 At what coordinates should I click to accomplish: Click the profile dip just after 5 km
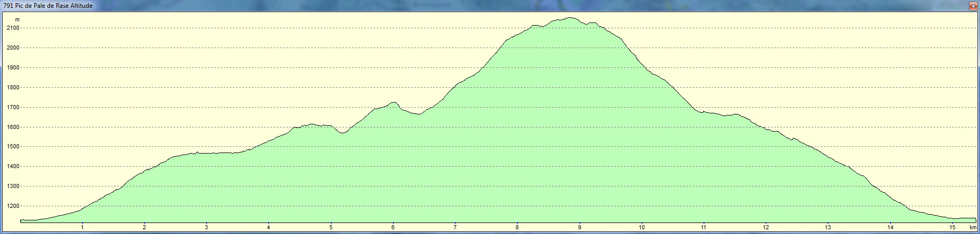coord(342,133)
